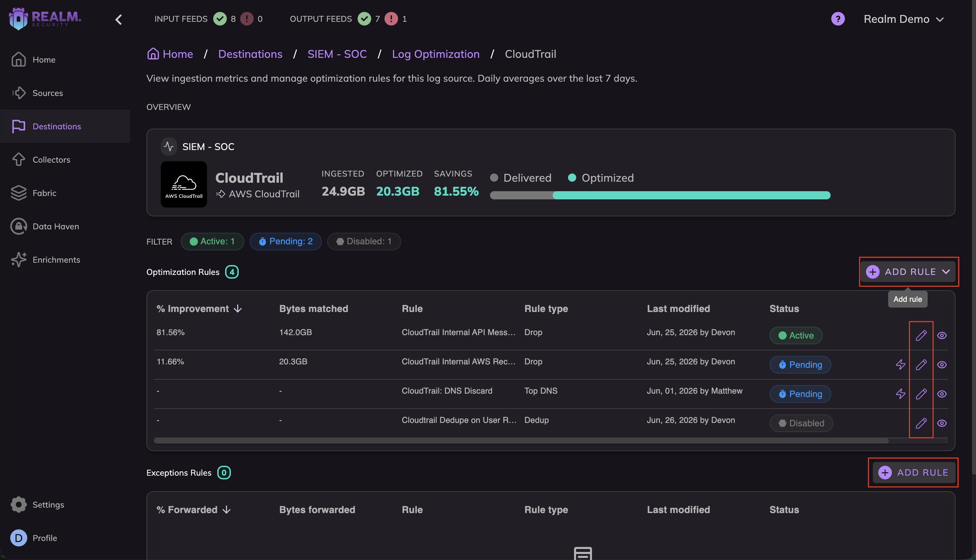Click pencil icon on Cloudtrail Dedupe rule
Viewport: 976px width, 560px height.
[x=921, y=423]
